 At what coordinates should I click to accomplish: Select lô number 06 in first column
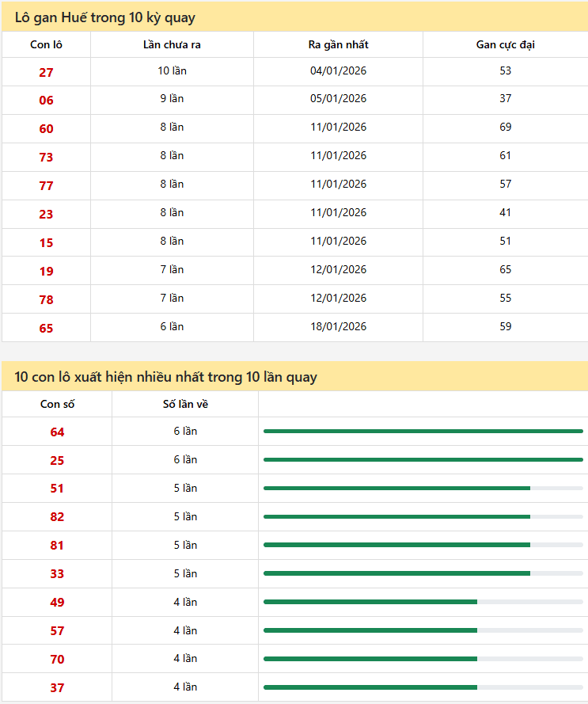point(46,101)
